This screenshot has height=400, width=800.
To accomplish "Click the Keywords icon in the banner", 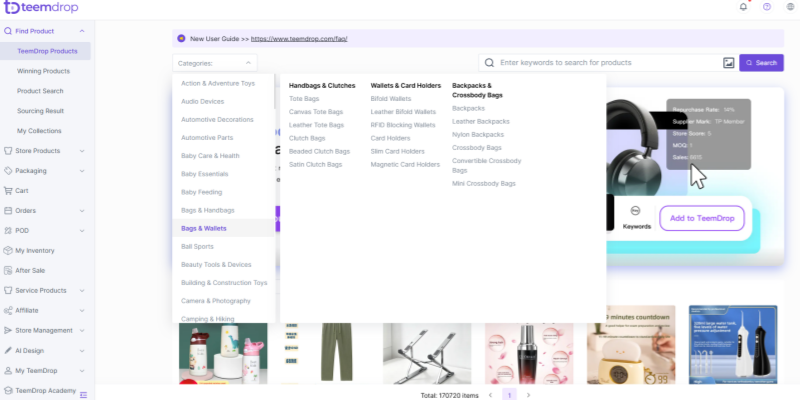I will (x=636, y=211).
